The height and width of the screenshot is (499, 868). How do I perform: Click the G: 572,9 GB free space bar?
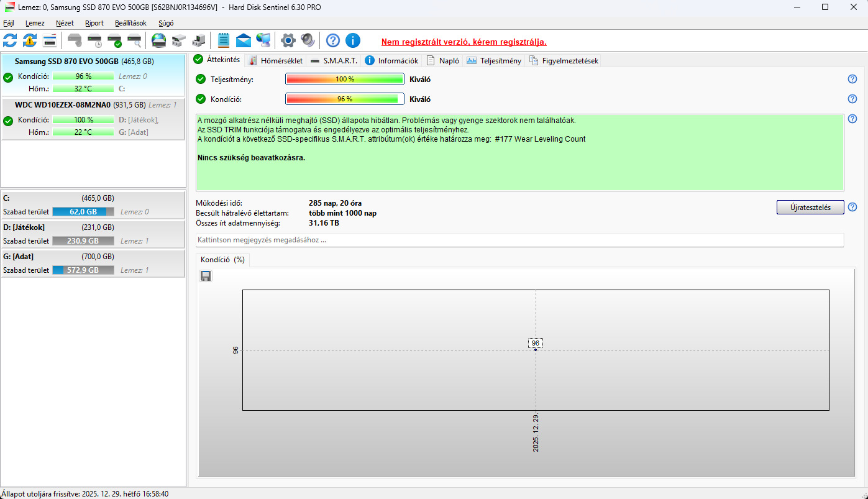tap(83, 270)
